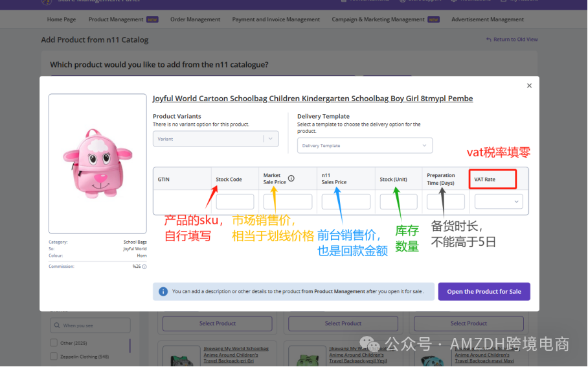Click the pink backpack product image
This screenshot has height=367, width=588.
pyautogui.click(x=98, y=163)
